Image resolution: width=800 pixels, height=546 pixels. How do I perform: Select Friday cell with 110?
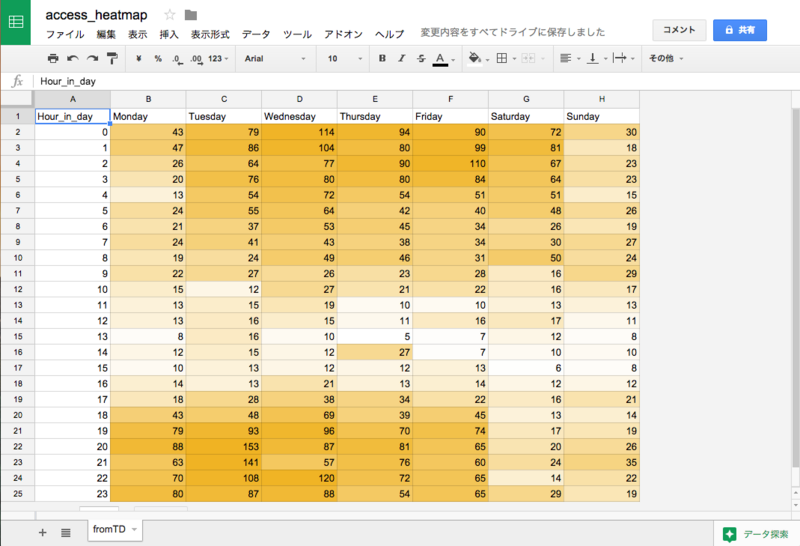click(451, 164)
